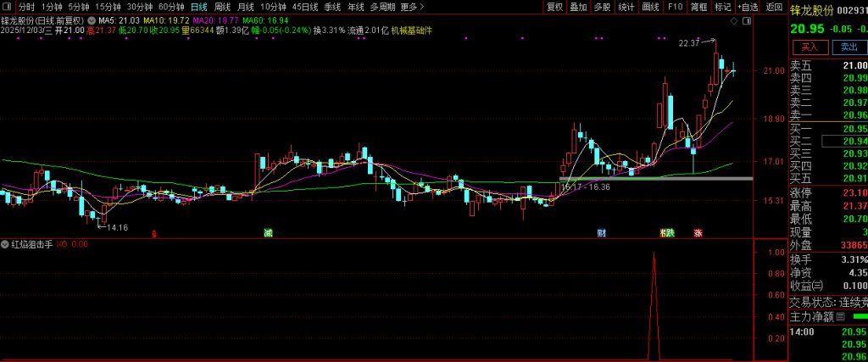Image resolution: width=868 pixels, height=362 pixels.
Task: Open the 多周期 multi-period view
Action: coord(383,7)
